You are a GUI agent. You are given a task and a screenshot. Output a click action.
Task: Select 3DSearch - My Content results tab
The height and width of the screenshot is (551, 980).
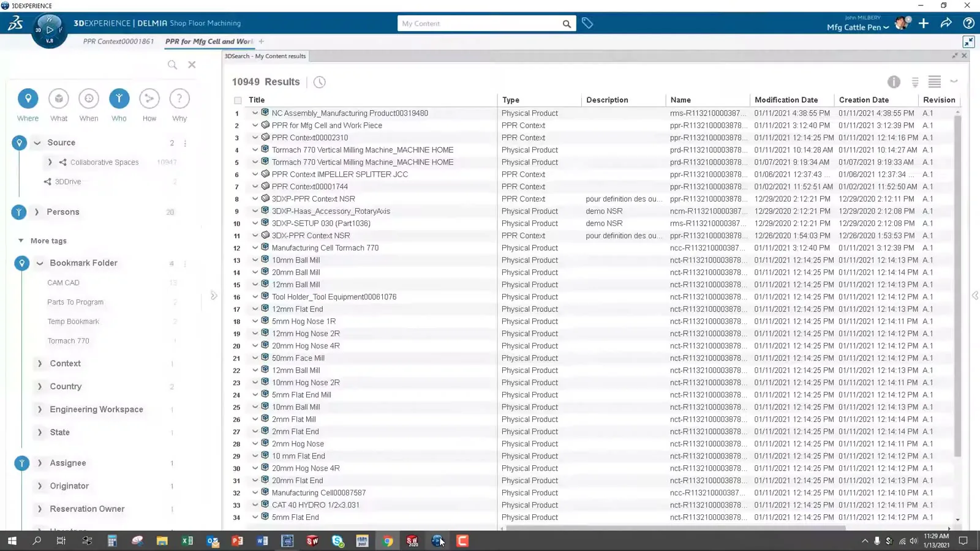265,56
